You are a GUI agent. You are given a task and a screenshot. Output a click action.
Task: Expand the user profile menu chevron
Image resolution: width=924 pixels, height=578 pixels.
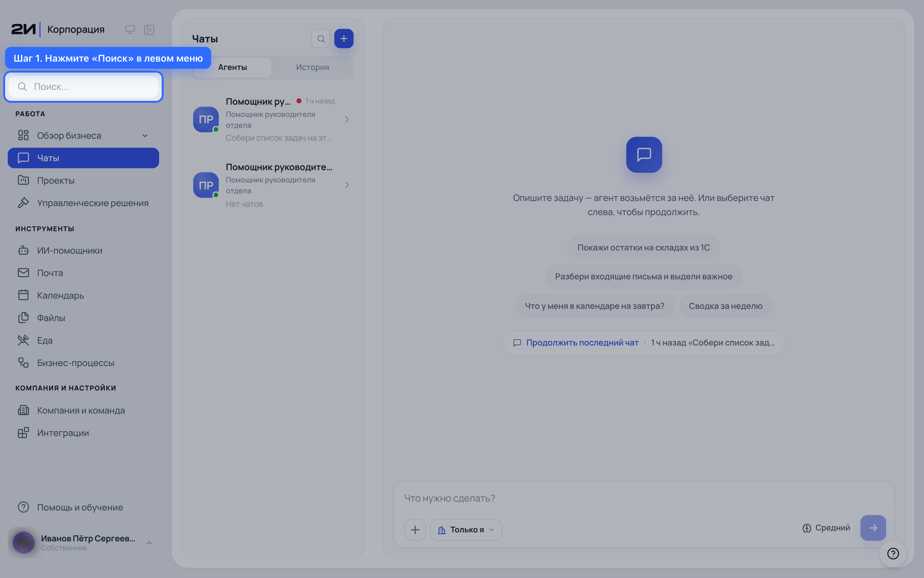tap(149, 543)
